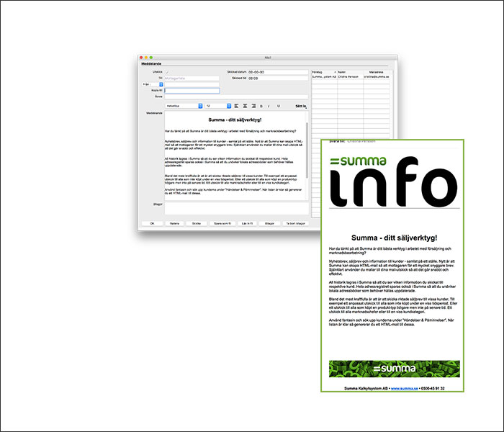This screenshot has width=504, height=432.
Task: Toggle bold formatting (B)
Action: pos(261,106)
